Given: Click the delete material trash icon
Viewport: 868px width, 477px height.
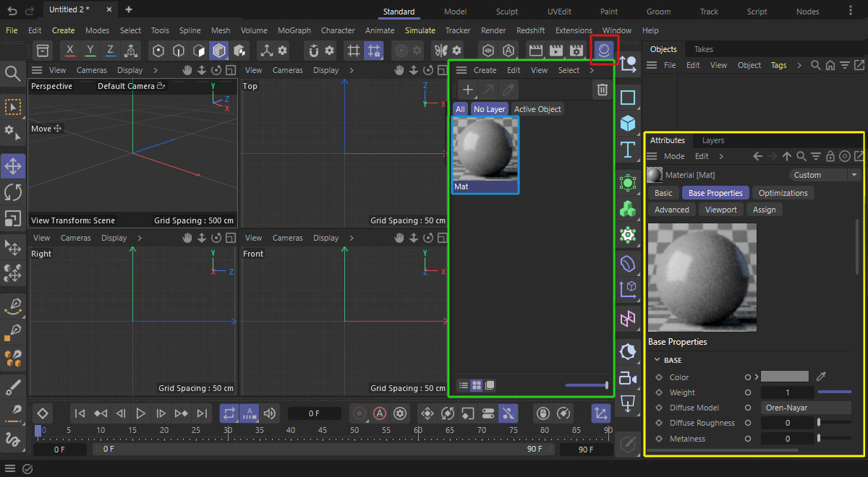Looking at the screenshot, I should pyautogui.click(x=601, y=90).
